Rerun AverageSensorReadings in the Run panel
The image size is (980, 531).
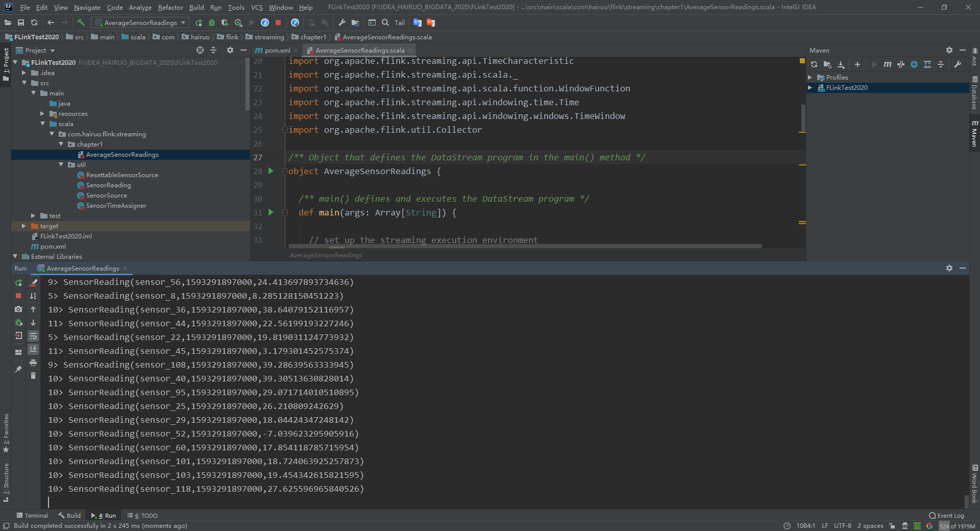click(19, 282)
